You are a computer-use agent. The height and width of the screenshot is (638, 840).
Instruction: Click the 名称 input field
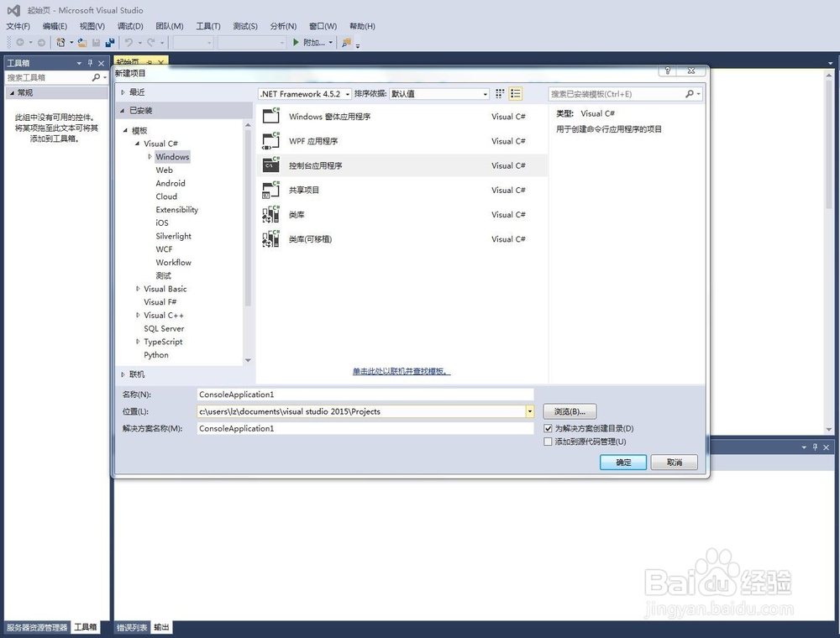[x=365, y=395]
